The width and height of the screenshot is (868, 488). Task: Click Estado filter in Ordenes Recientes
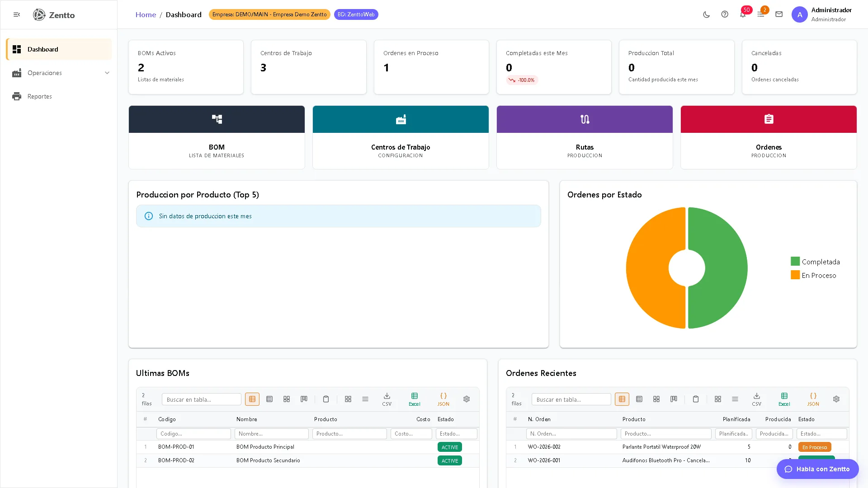point(822,434)
